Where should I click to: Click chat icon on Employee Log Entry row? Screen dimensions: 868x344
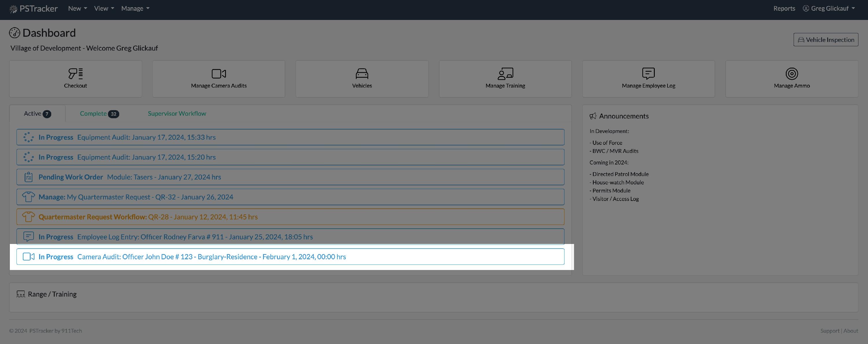tap(29, 236)
